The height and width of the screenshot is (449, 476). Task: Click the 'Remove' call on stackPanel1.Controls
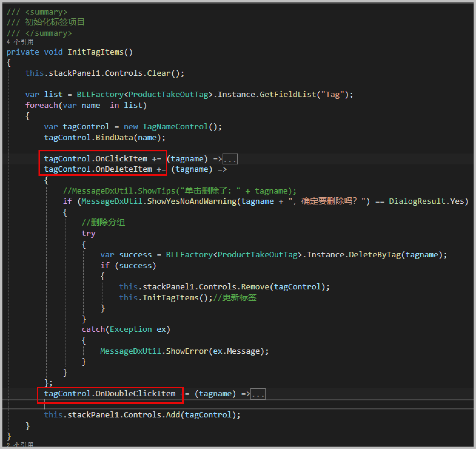click(255, 287)
